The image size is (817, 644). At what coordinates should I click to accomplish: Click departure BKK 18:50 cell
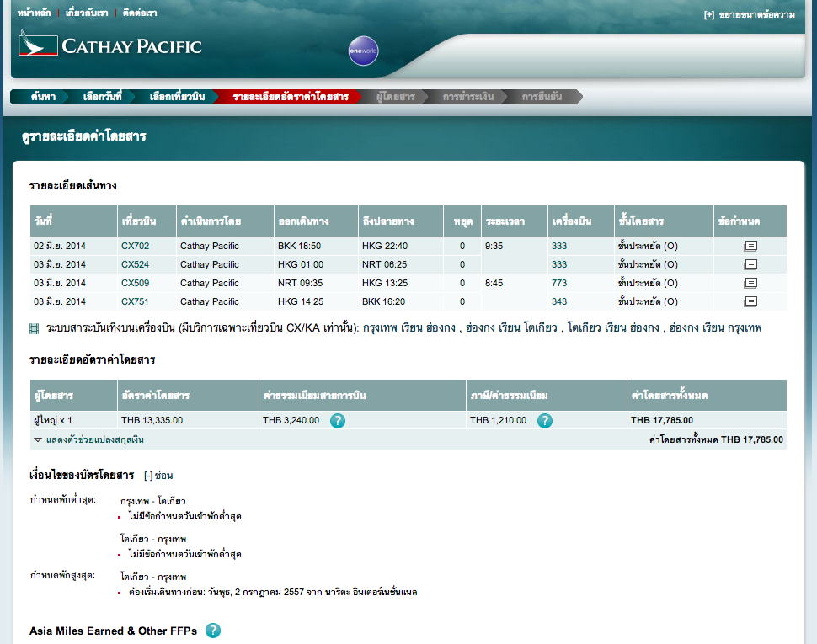pyautogui.click(x=317, y=246)
